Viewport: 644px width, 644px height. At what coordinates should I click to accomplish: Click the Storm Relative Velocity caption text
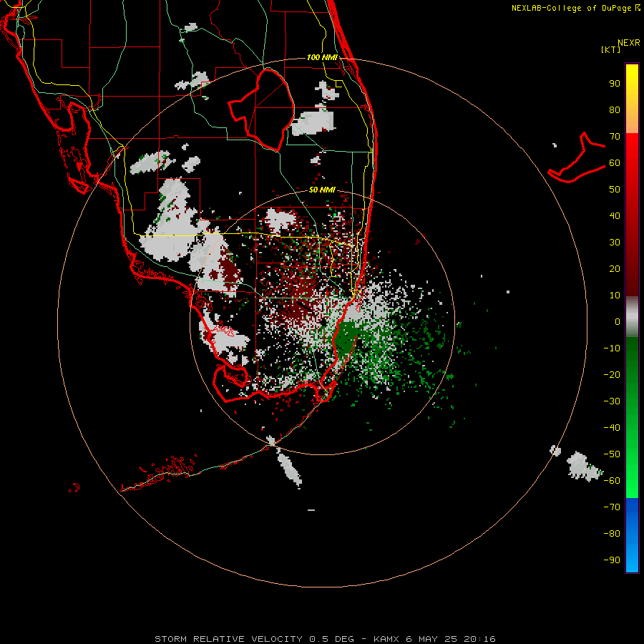[325, 639]
